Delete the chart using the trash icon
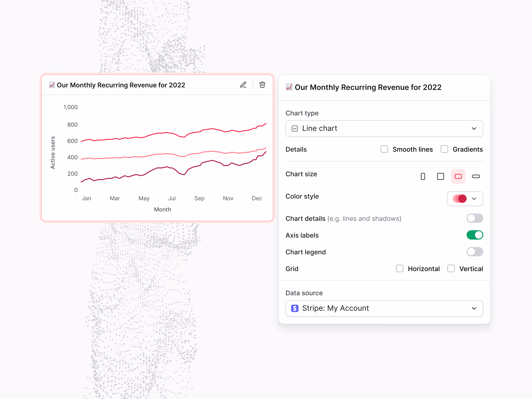The image size is (532, 399). tap(262, 85)
